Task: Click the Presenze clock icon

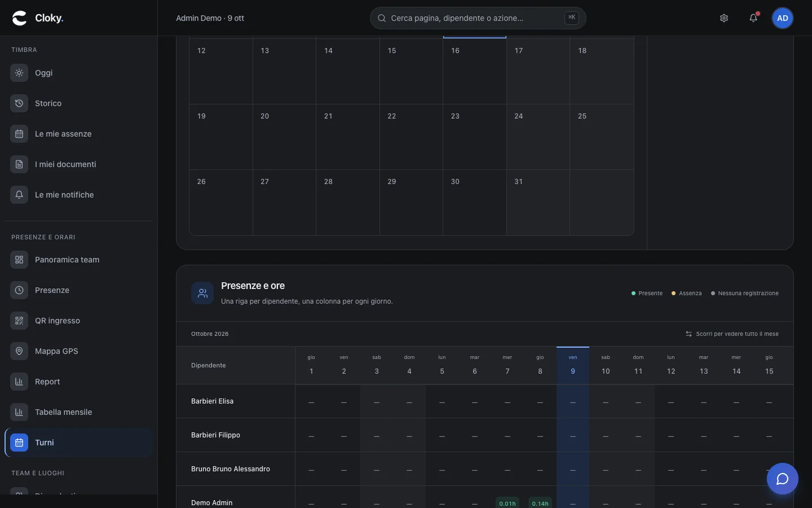Action: click(x=19, y=290)
